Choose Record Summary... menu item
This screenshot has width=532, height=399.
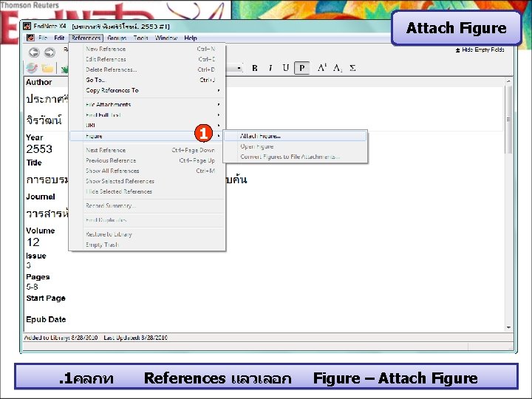click(x=147, y=206)
